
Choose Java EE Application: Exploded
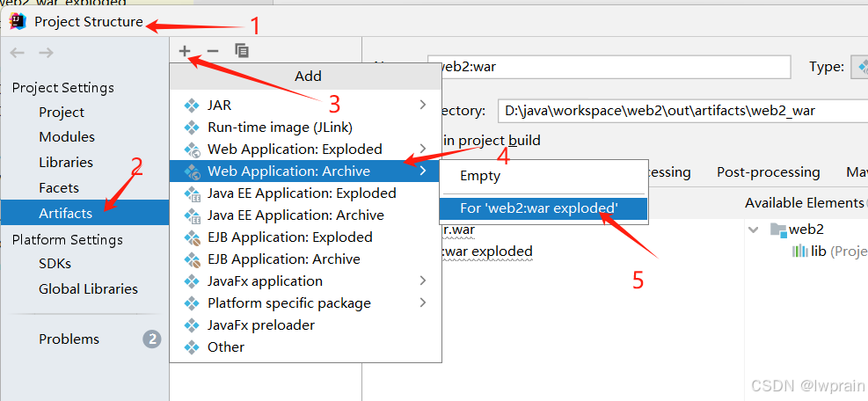305,193
